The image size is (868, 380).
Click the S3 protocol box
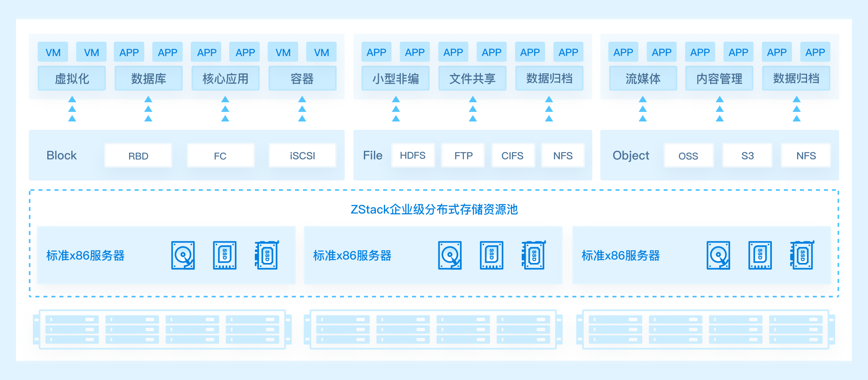point(747,156)
